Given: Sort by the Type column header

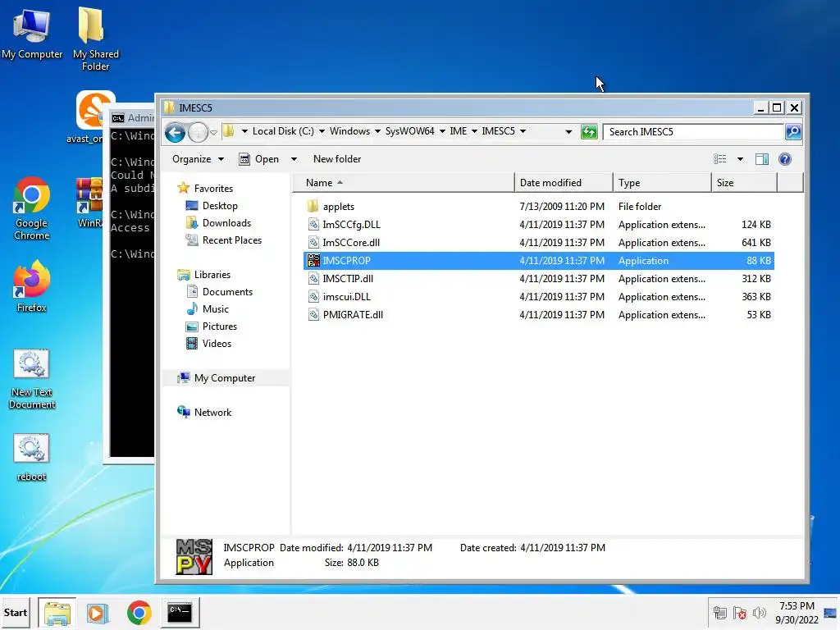Looking at the screenshot, I should [662, 183].
